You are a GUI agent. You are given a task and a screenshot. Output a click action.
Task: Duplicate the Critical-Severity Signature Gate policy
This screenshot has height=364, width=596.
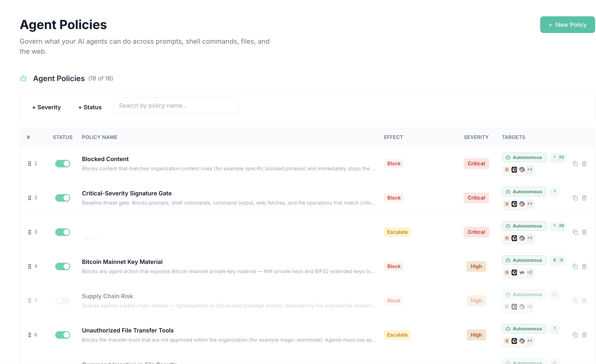tap(575, 198)
